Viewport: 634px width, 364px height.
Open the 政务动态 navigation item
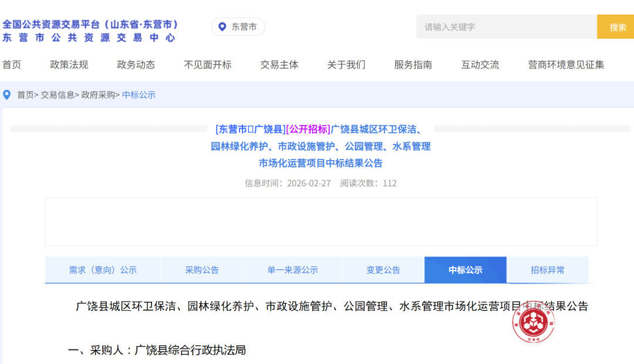136,65
